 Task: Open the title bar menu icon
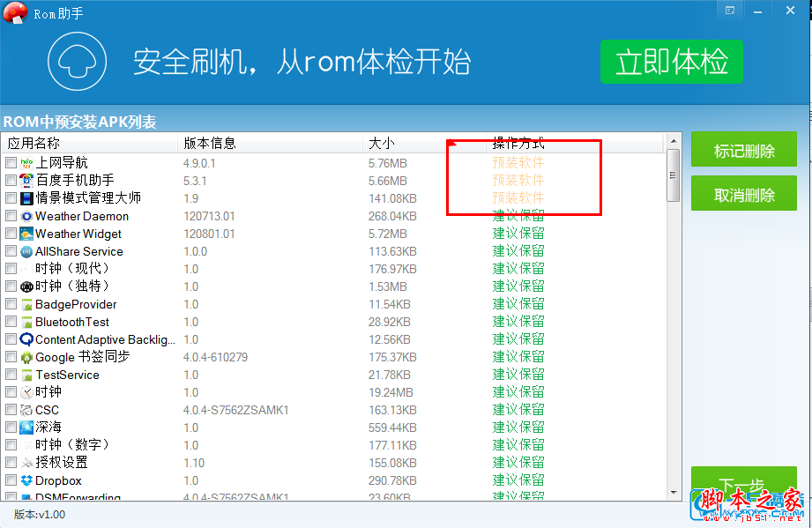coord(730,11)
